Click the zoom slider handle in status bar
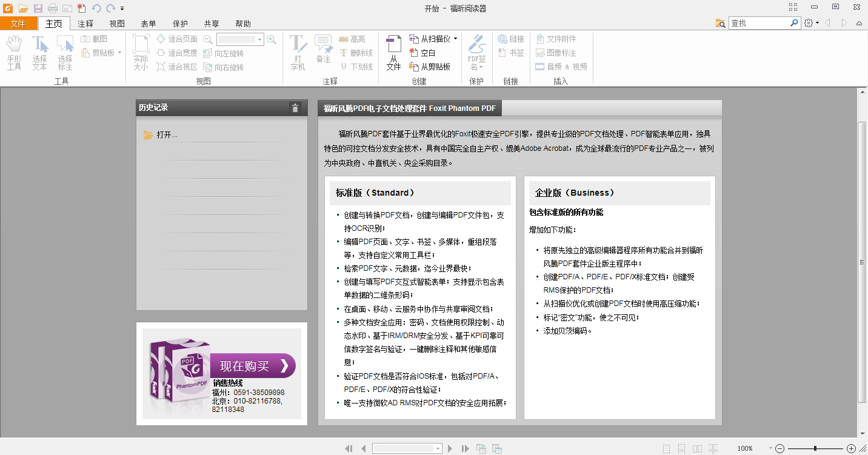This screenshot has height=455, width=868. click(815, 448)
